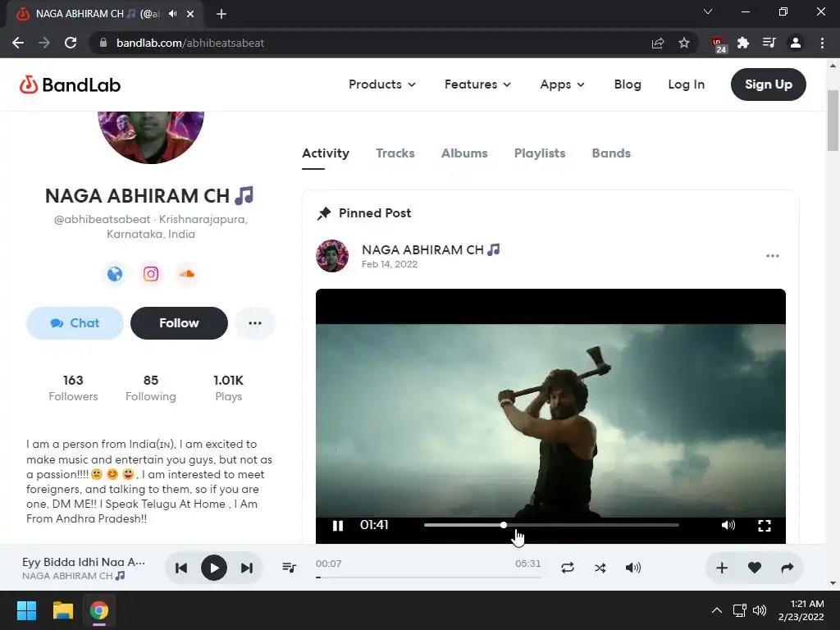Toggle repeat in the bottom player
The image size is (840, 630).
click(568, 568)
